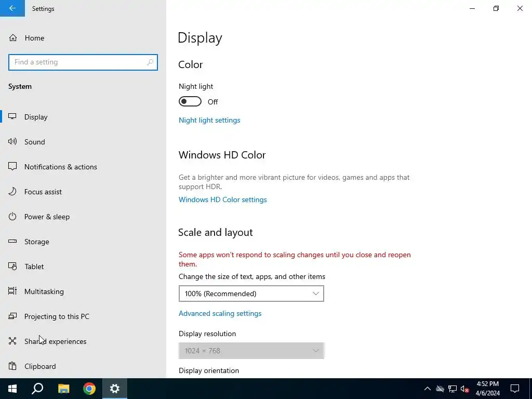
Task: Click the Shared experiences label
Action: coord(55,341)
